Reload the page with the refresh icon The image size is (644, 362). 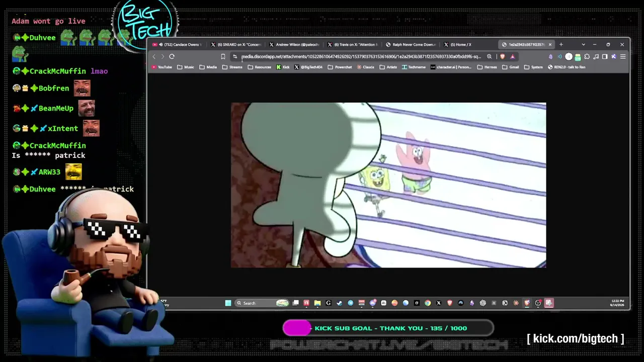tap(172, 57)
